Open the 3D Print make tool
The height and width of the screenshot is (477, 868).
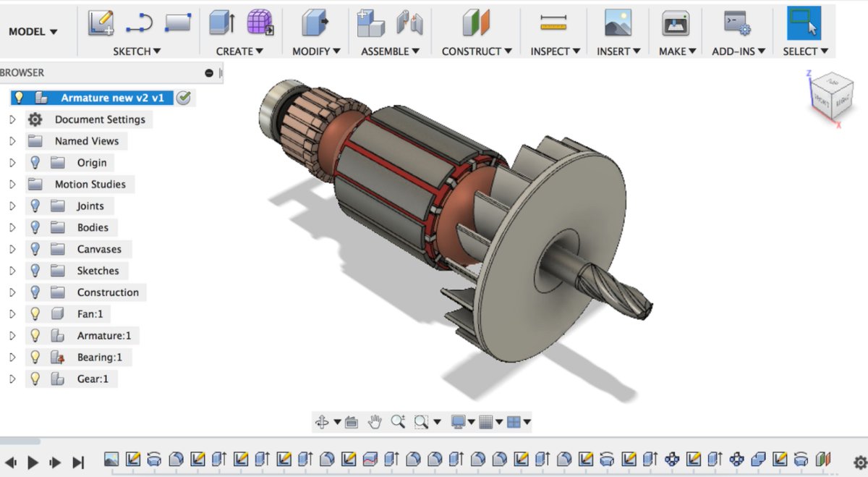[676, 24]
